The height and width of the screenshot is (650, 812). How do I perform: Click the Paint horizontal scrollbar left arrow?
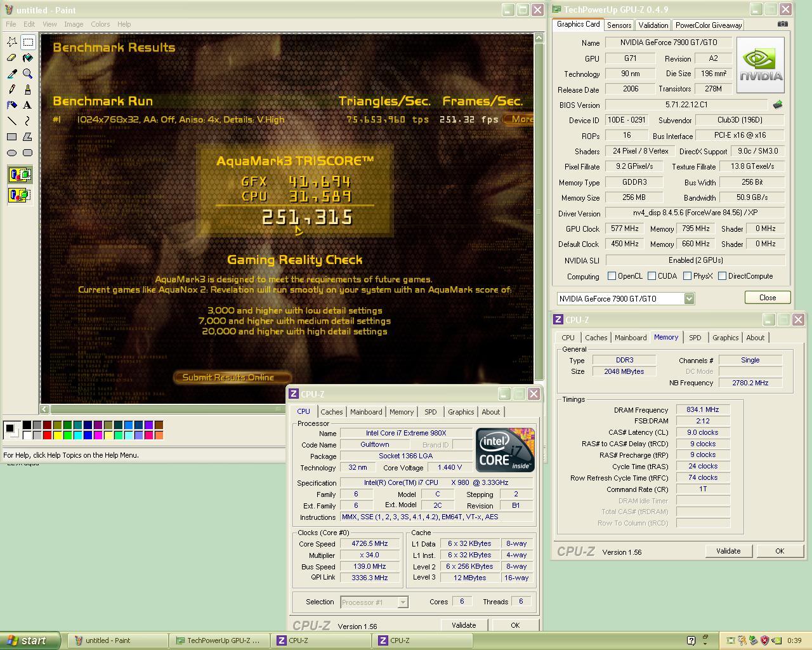coord(44,409)
